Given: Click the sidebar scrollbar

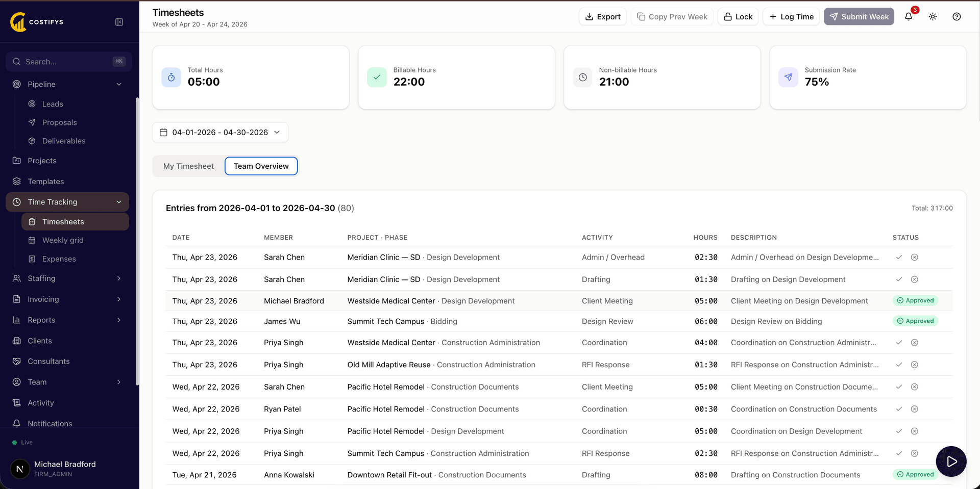Looking at the screenshot, I should 137,241.
